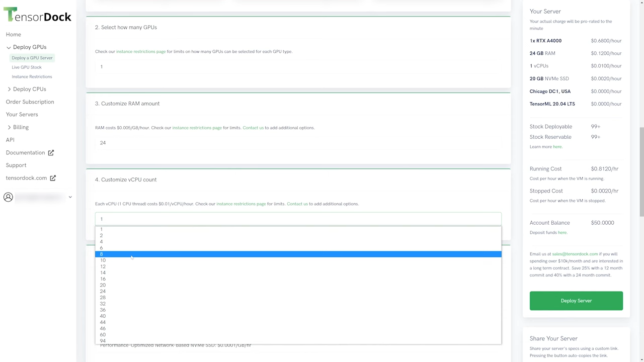Image resolution: width=644 pixels, height=362 pixels.
Task: Select 16 vCPUs from the open list
Action: (x=298, y=279)
